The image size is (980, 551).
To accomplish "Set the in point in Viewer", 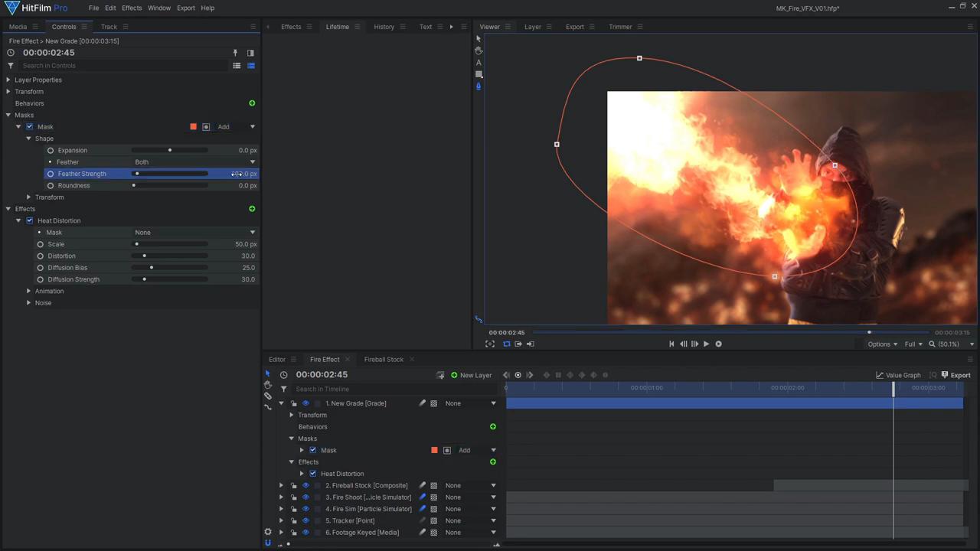I will tap(518, 344).
